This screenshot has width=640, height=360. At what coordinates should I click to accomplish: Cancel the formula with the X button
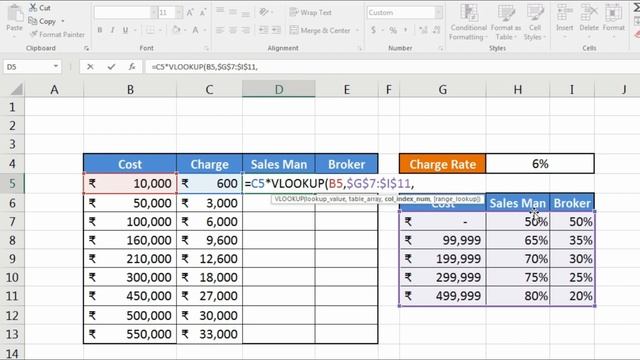coord(90,67)
